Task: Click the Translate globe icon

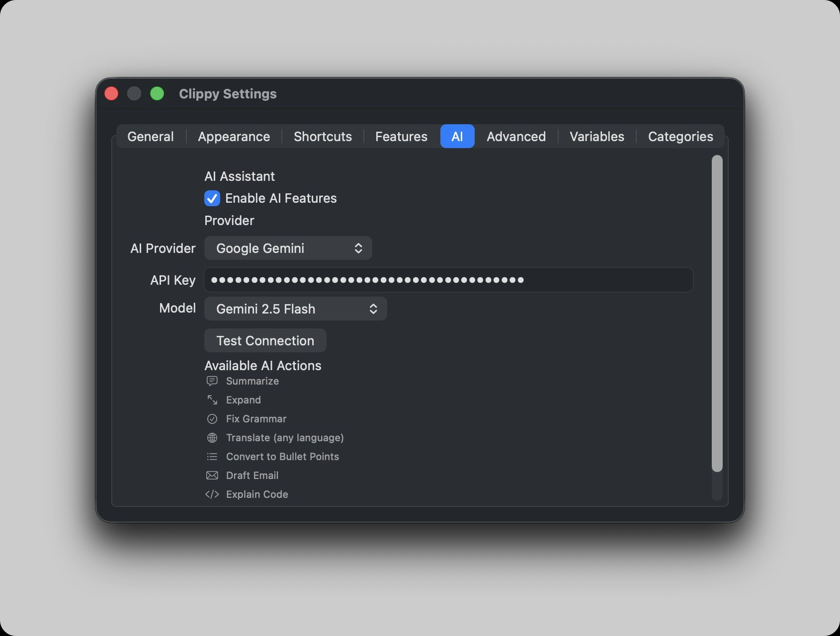Action: 212,438
